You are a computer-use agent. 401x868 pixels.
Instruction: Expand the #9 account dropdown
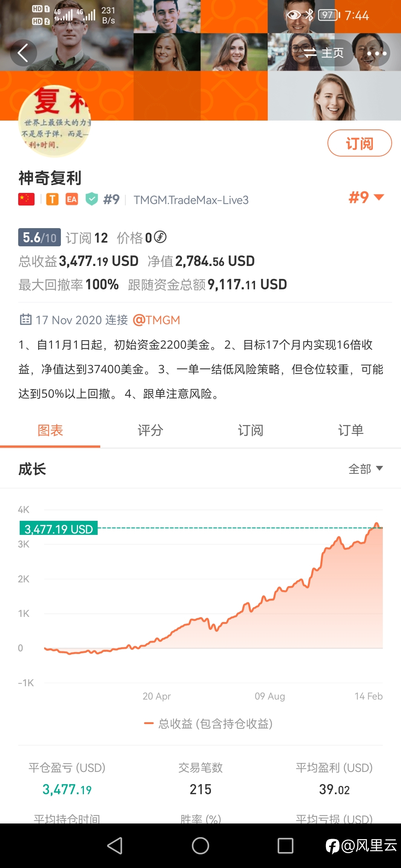(x=366, y=197)
